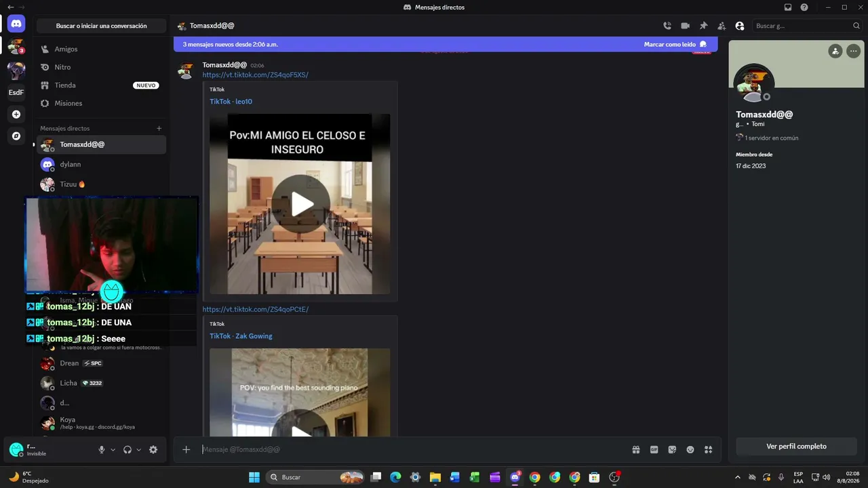This screenshot has height=488, width=868.
Task: Open the EsdF server
Action: click(x=16, y=92)
